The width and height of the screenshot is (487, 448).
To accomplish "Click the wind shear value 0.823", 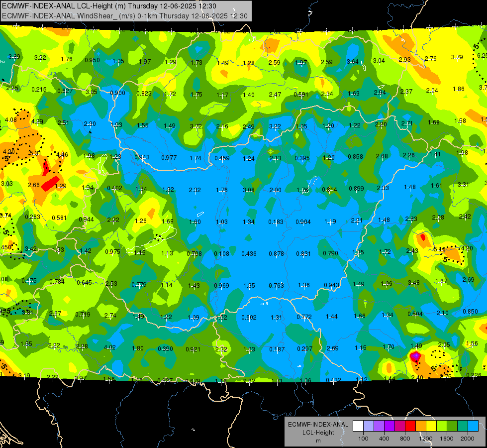I will (144, 94).
